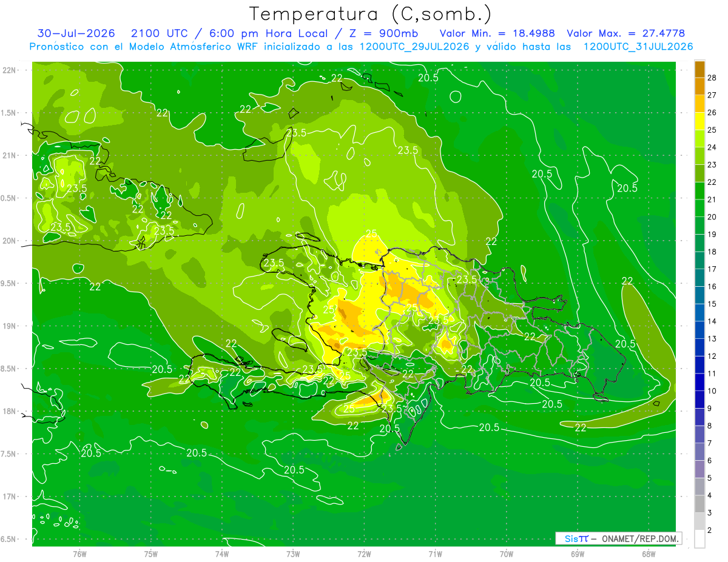The height and width of the screenshot is (562, 728).
Task: Click the '69W' longitude axis label
Action: click(x=577, y=554)
